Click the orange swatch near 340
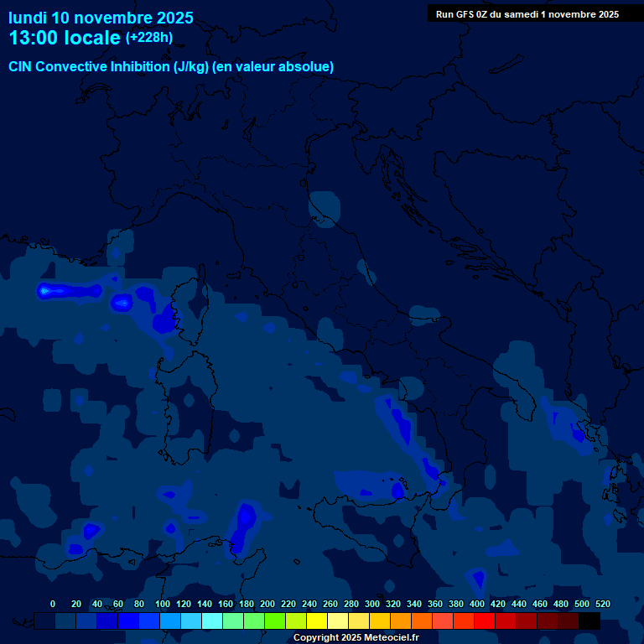 pyautogui.click(x=422, y=621)
